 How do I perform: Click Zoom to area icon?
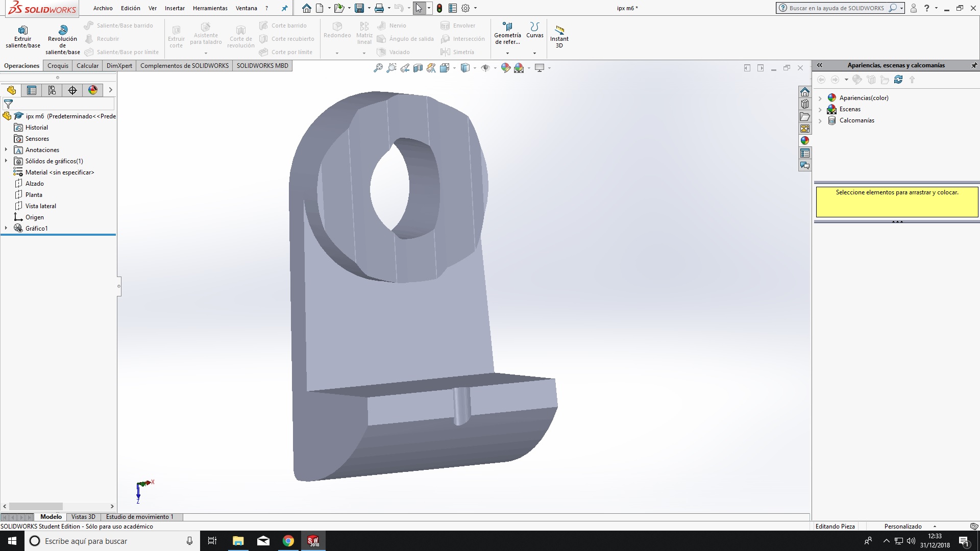pyautogui.click(x=391, y=68)
